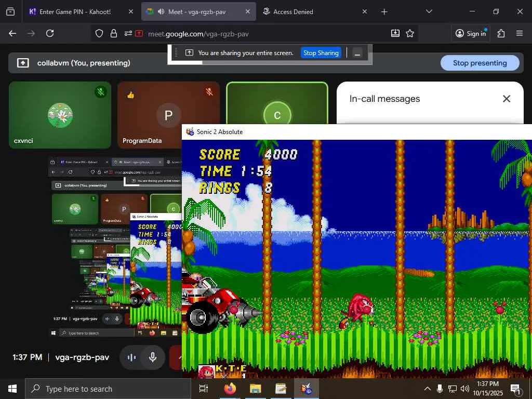
Task: Stop Sharing the entire screen
Action: point(321,53)
